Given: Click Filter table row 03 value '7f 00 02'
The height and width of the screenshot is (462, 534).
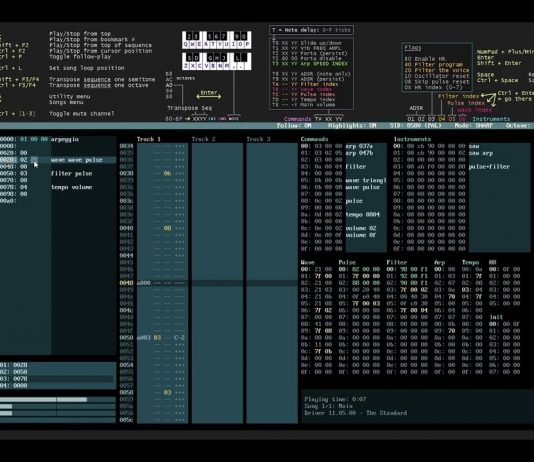Looking at the screenshot, I should [414, 290].
